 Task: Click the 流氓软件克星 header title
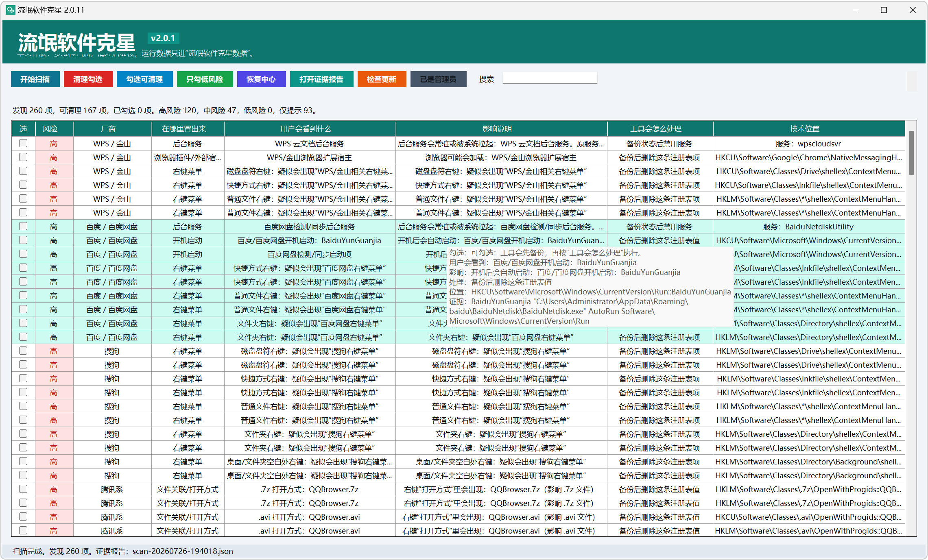(x=76, y=42)
